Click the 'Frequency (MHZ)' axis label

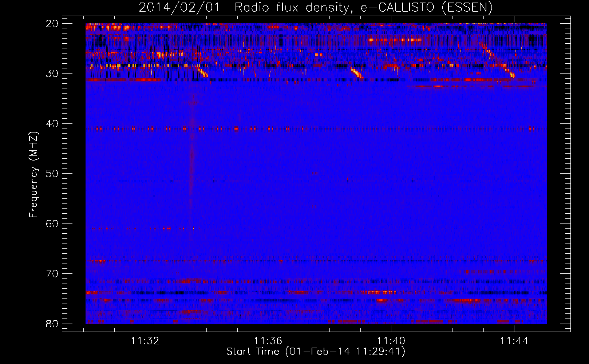tap(33, 175)
